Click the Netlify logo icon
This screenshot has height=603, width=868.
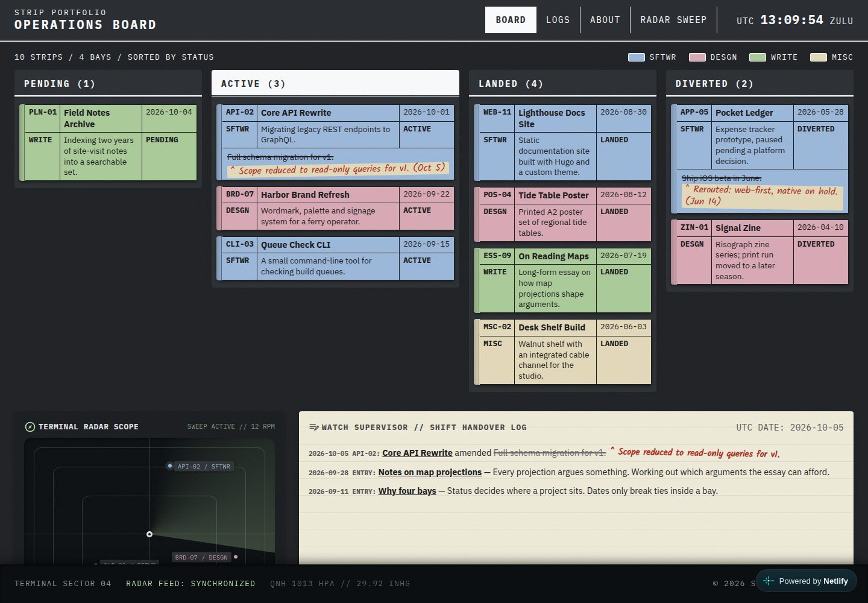click(x=769, y=581)
